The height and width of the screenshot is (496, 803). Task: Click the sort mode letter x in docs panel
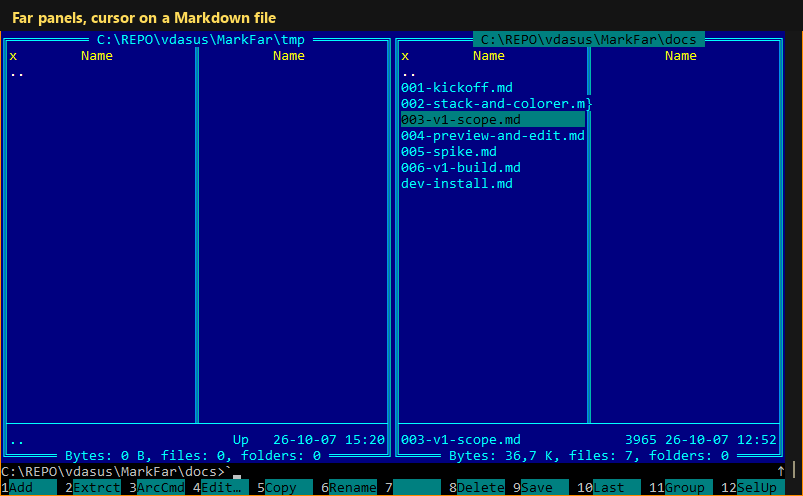[x=405, y=56]
